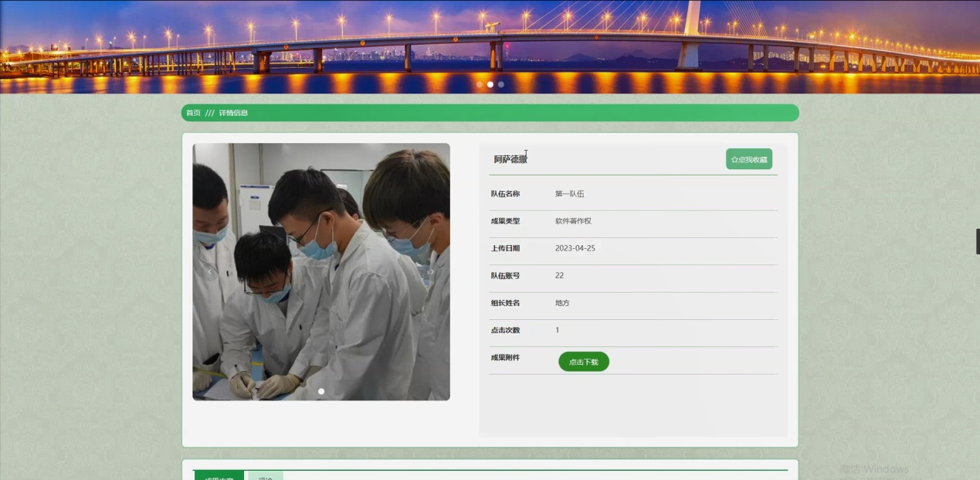Switch to the 成果内容 content tab
The width and height of the screenshot is (980, 480).
point(219,476)
